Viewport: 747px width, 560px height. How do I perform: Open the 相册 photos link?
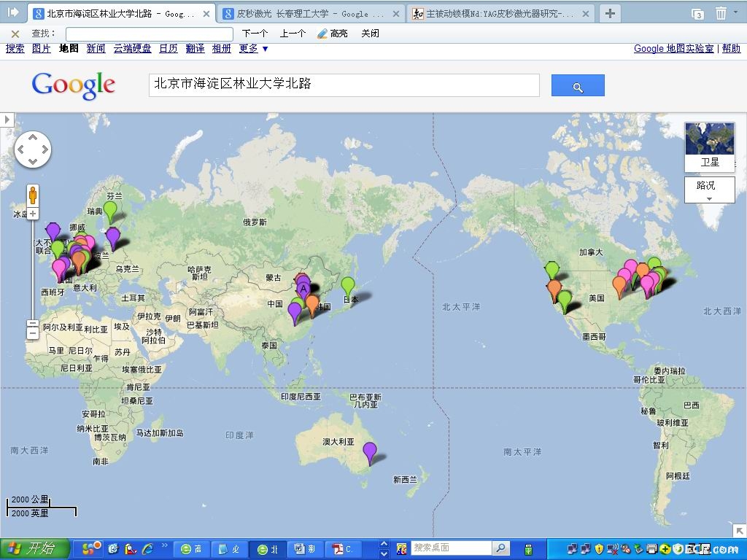[222, 49]
